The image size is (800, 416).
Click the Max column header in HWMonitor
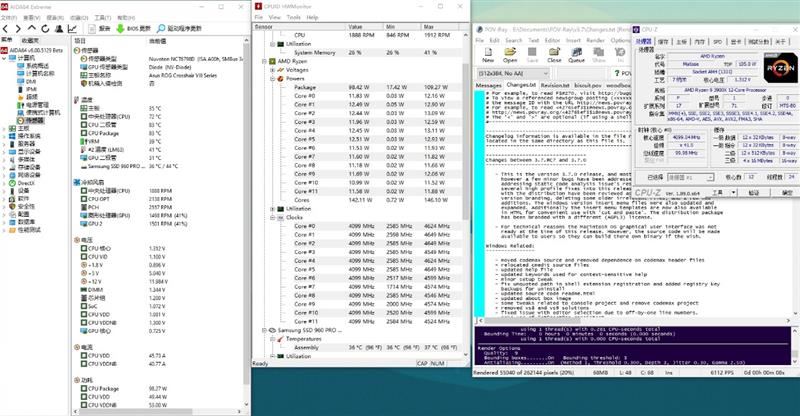[x=441, y=27]
